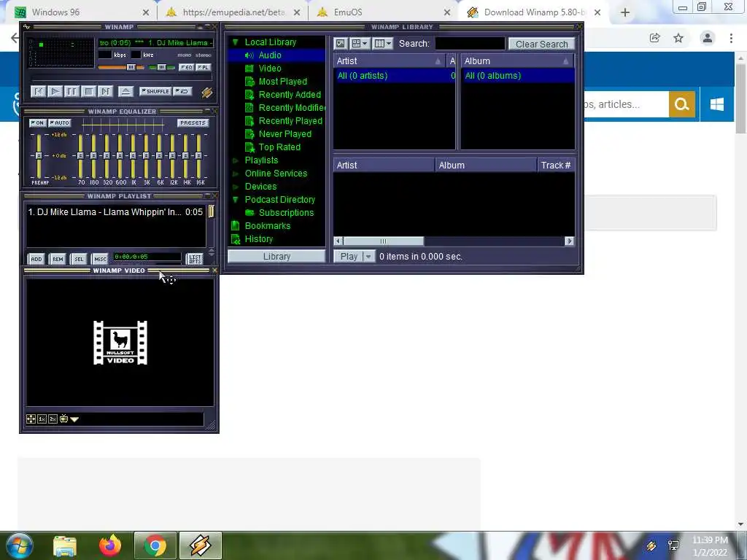The image size is (747, 560).
Task: Open the Never Played view
Action: click(285, 134)
